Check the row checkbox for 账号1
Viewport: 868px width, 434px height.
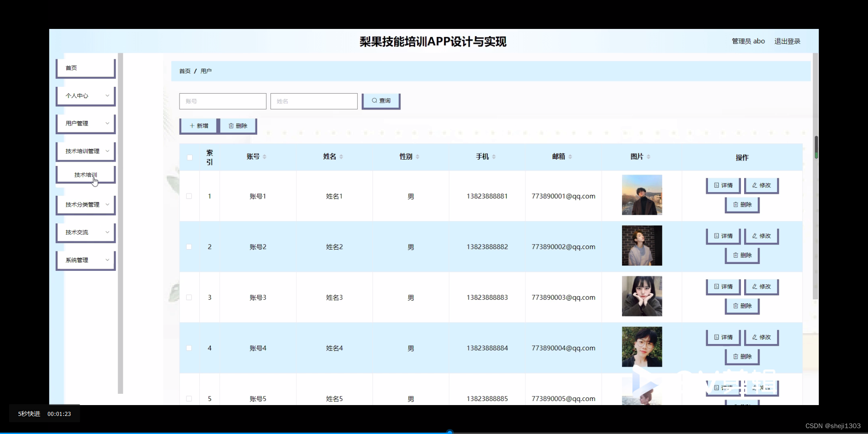[x=189, y=196]
